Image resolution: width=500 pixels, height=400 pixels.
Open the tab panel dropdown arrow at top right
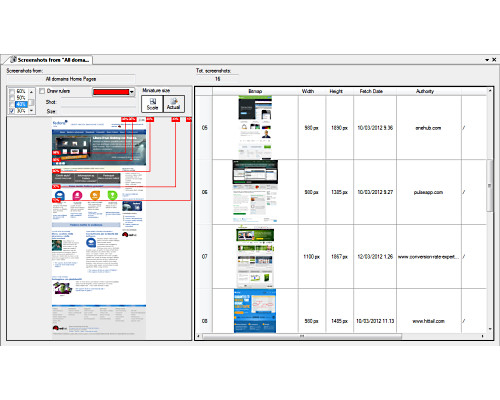tap(487, 60)
